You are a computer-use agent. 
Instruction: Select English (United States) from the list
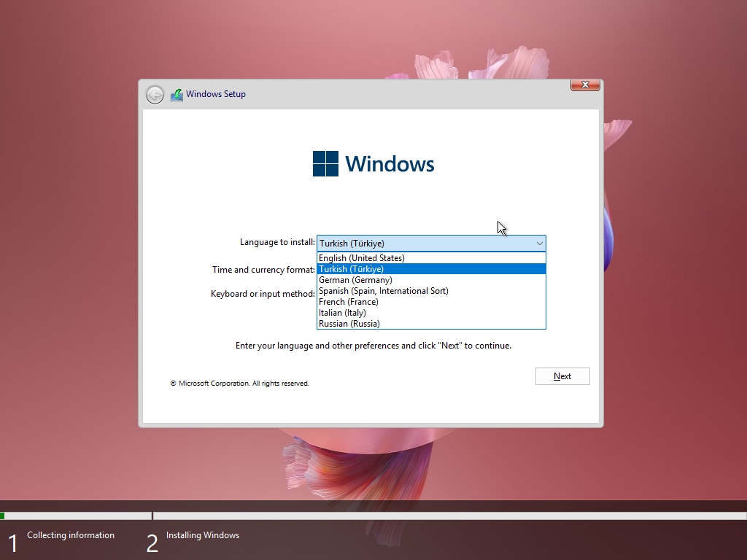point(431,258)
